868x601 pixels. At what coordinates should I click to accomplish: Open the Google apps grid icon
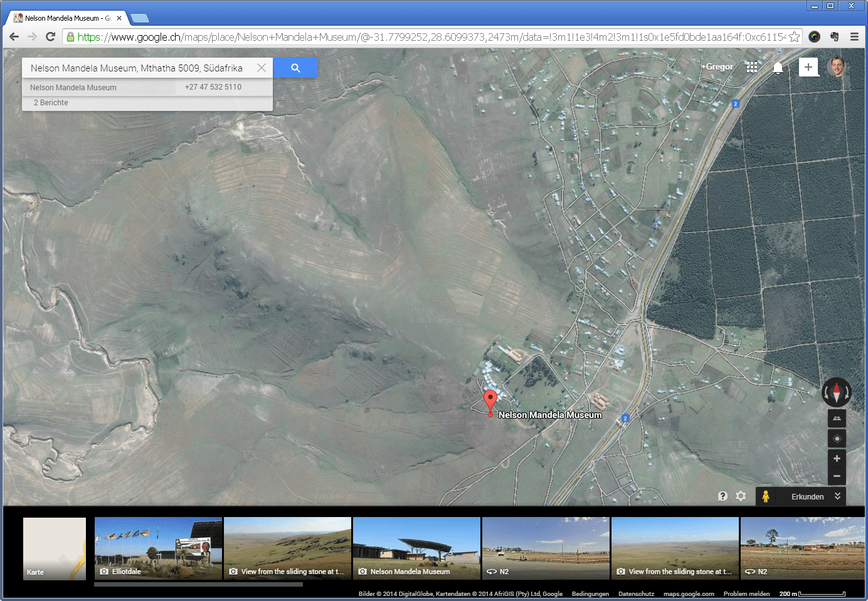[752, 67]
